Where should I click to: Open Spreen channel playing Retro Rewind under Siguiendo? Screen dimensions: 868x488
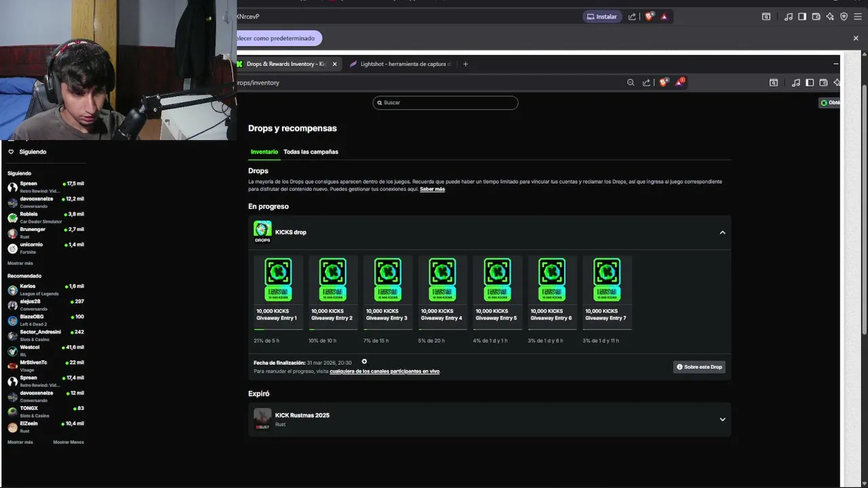pyautogui.click(x=45, y=187)
